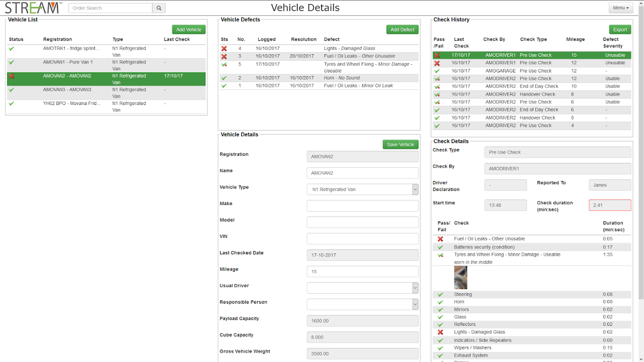
Task: Select vehicle 'AMOVAN1 - Pure Van 1'
Action: click(x=106, y=65)
